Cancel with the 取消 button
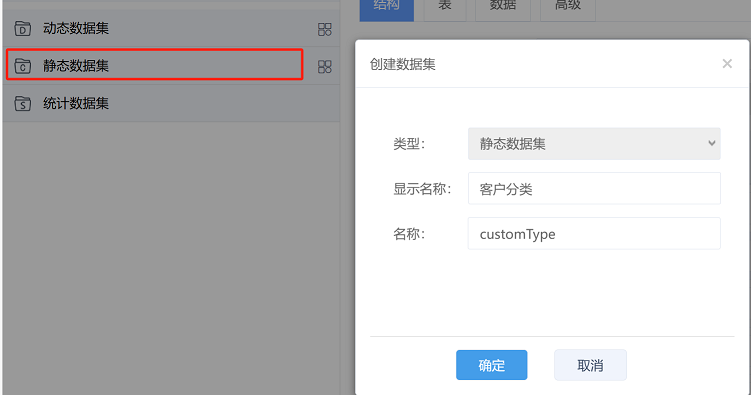This screenshot has height=395, width=751. [590, 365]
